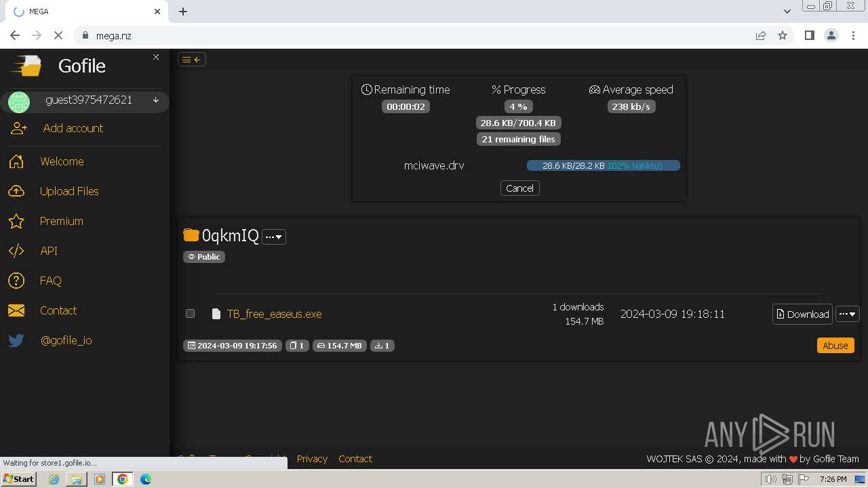Toggle browser side panel icon
868x488 pixels.
pos(809,35)
